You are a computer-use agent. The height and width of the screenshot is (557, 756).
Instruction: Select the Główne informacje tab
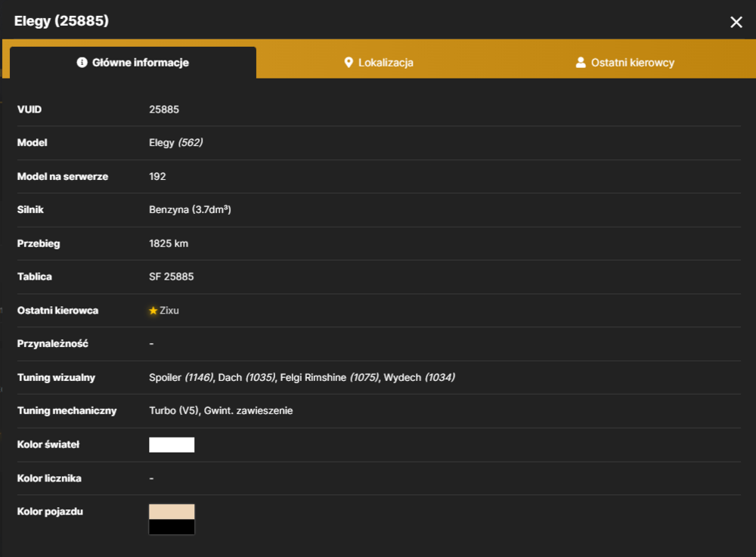[133, 63]
